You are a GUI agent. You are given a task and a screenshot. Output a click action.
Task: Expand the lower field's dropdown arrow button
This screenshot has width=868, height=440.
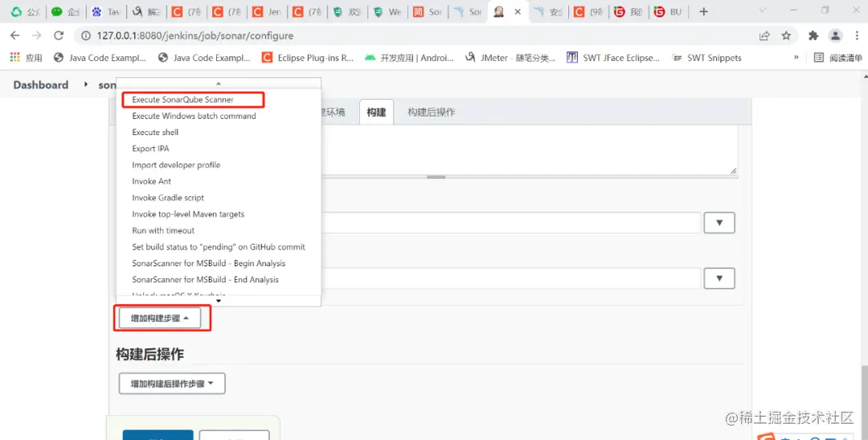tap(719, 278)
